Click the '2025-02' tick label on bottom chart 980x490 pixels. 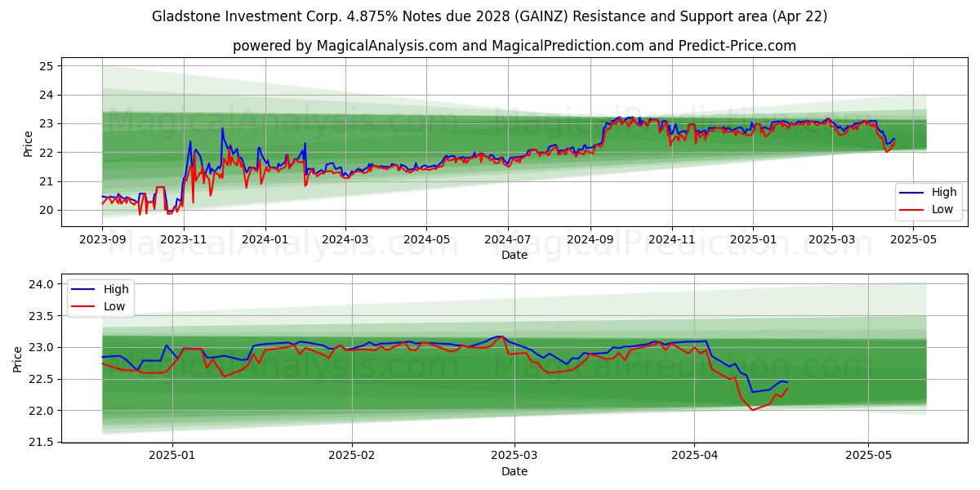pyautogui.click(x=354, y=457)
